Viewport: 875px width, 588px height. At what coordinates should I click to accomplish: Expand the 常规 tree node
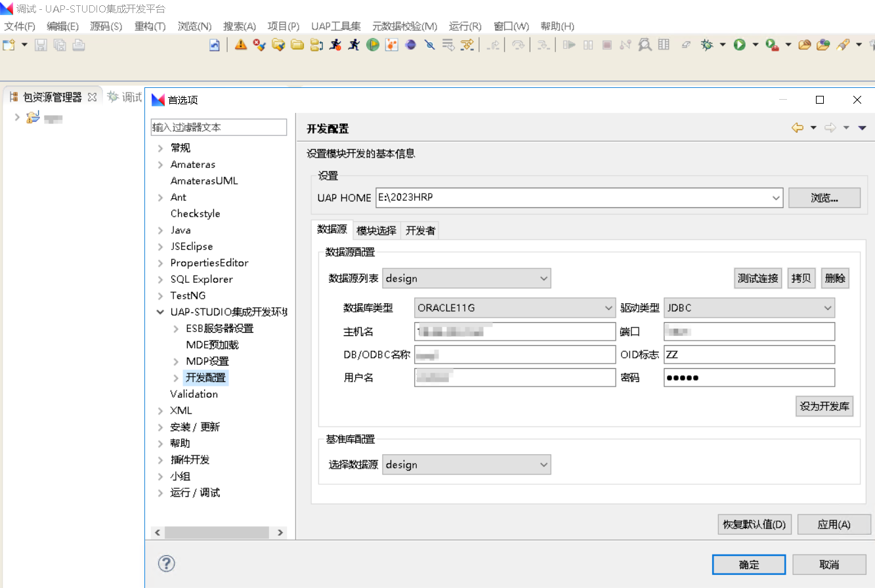[x=160, y=148]
